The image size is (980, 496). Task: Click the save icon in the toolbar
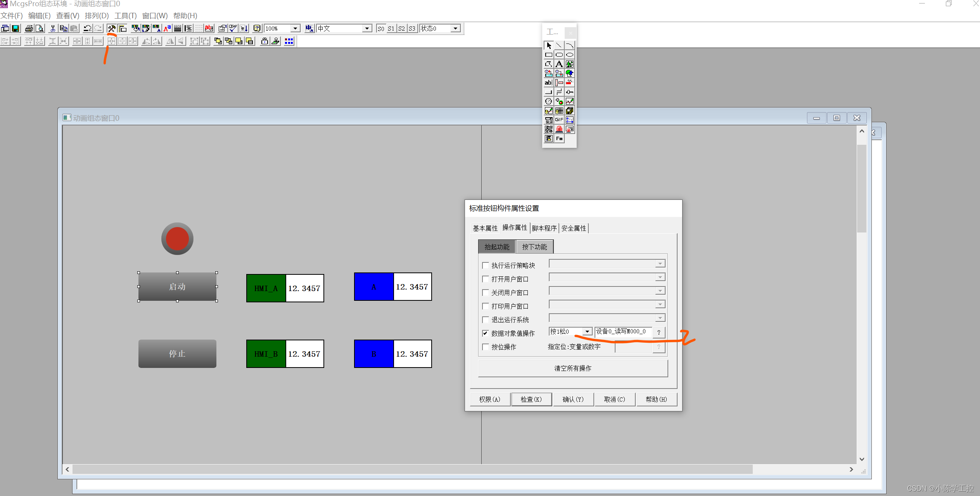(x=16, y=28)
